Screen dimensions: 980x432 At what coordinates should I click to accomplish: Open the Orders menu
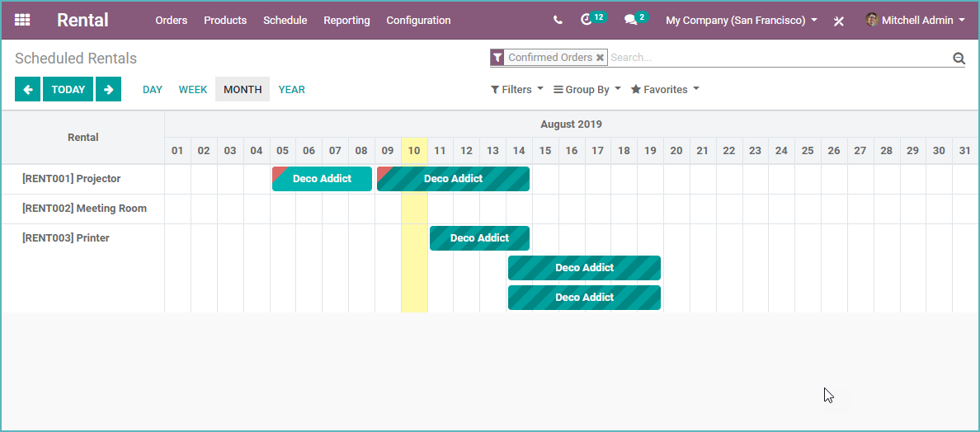[172, 21]
